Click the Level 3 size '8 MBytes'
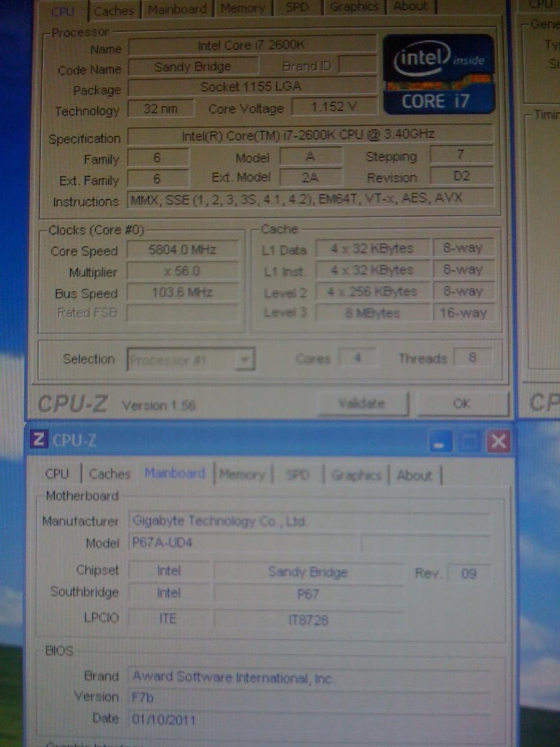 coord(372,312)
